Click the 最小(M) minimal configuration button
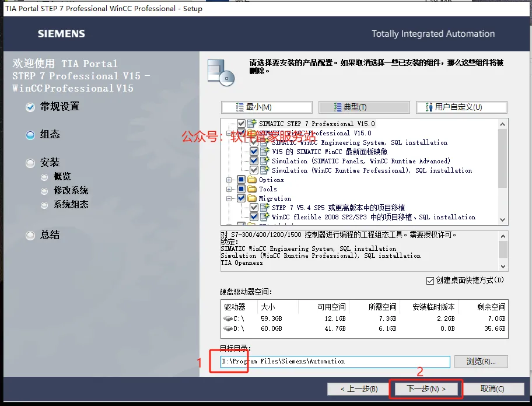532x406 pixels. pyautogui.click(x=267, y=107)
